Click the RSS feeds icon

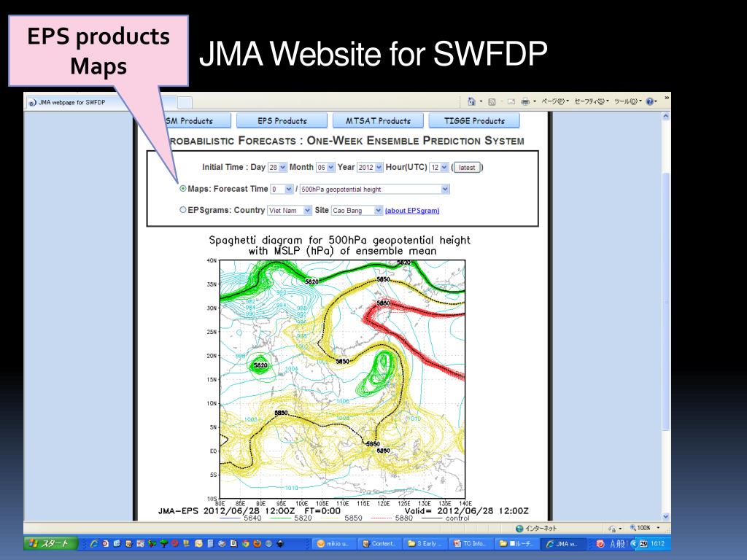[492, 101]
